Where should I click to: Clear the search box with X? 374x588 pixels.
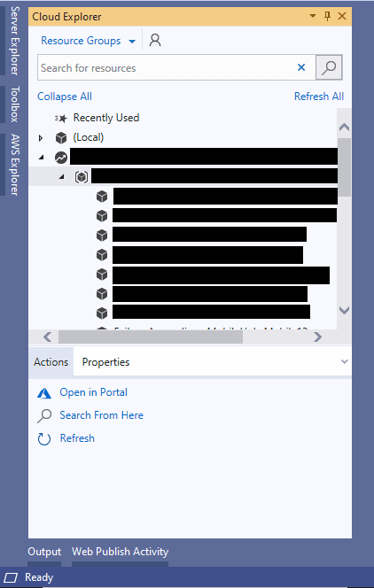tap(301, 67)
